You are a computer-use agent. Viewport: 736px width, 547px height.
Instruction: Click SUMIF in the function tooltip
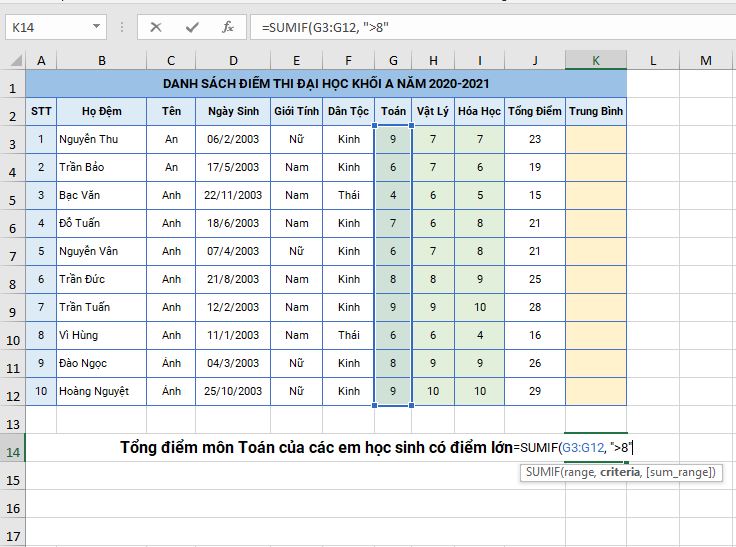tap(543, 472)
